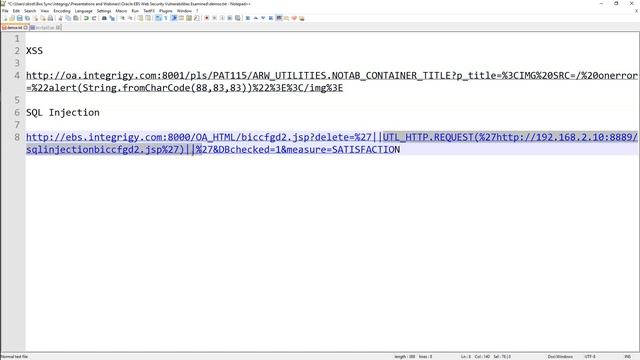Click line number 4 in margin

pyautogui.click(x=17, y=76)
